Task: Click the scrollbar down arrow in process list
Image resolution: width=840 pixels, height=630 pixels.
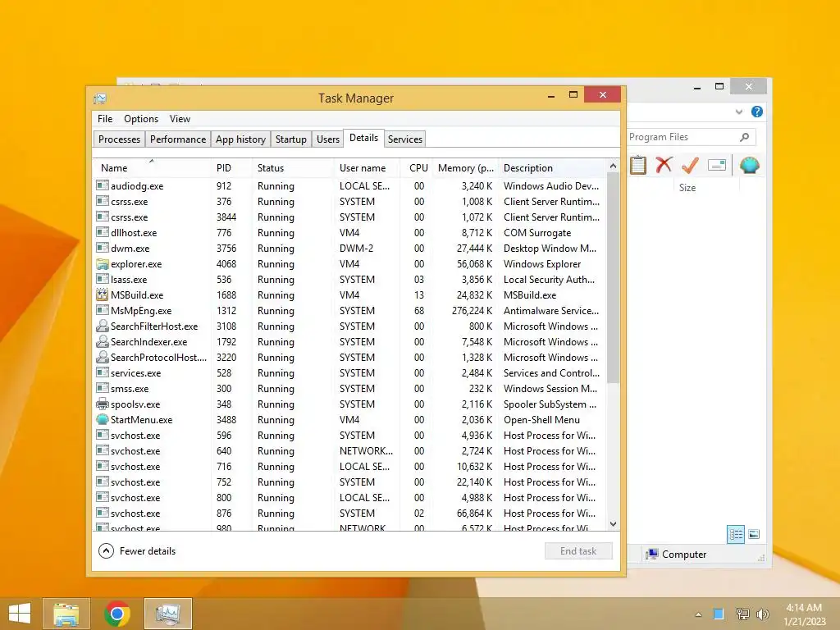Action: coord(614,523)
